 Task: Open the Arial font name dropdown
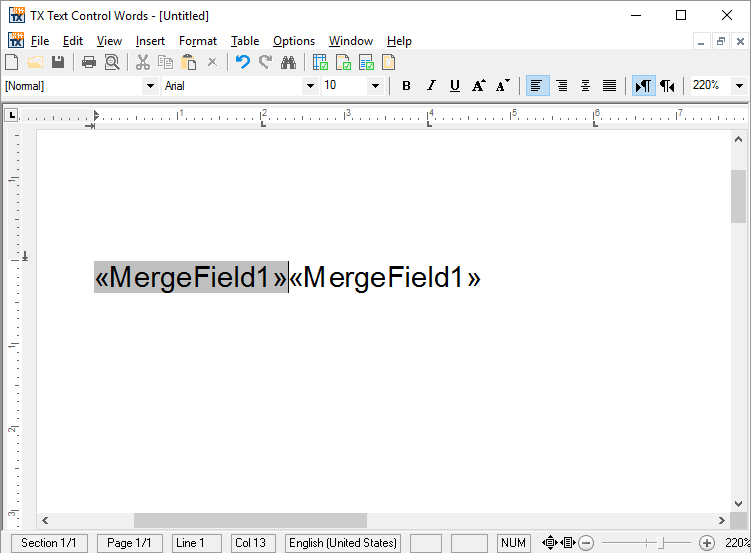[x=309, y=86]
